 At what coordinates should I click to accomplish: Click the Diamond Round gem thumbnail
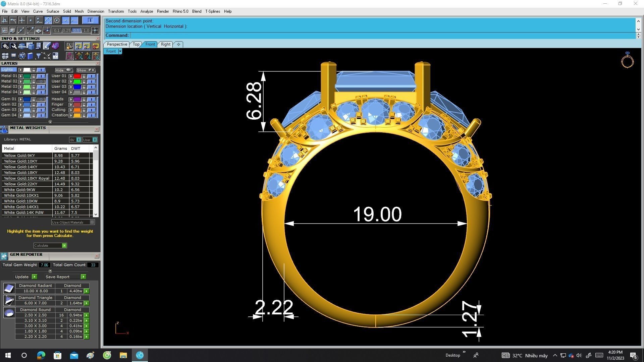click(x=9, y=313)
